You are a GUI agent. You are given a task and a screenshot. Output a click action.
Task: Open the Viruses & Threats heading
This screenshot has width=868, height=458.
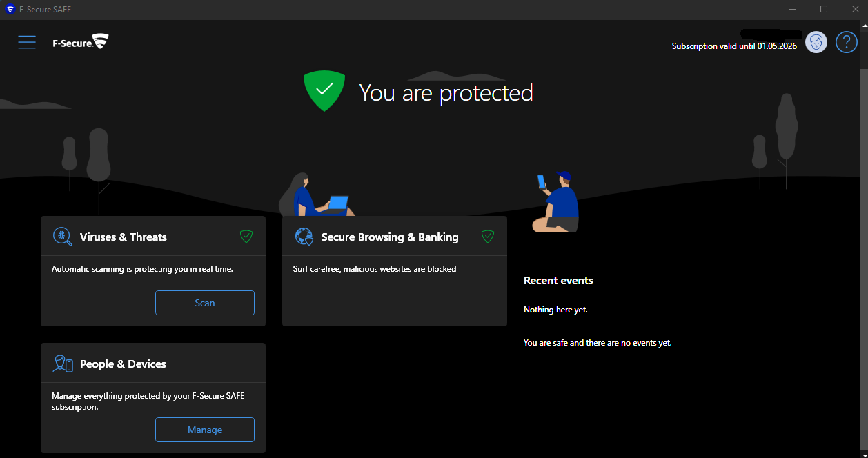[x=124, y=237]
